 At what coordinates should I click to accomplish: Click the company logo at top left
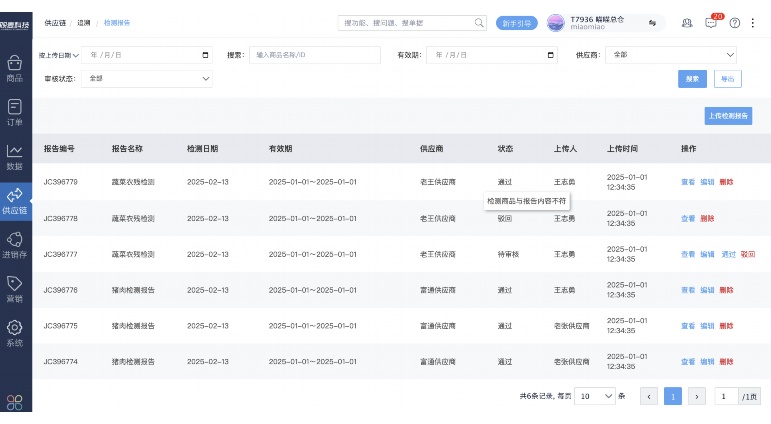point(15,25)
